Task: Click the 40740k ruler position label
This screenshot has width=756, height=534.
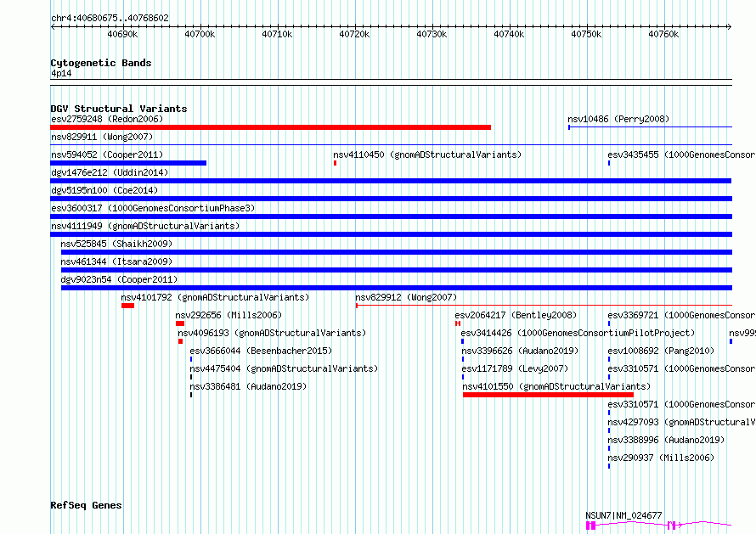Action: pos(509,34)
